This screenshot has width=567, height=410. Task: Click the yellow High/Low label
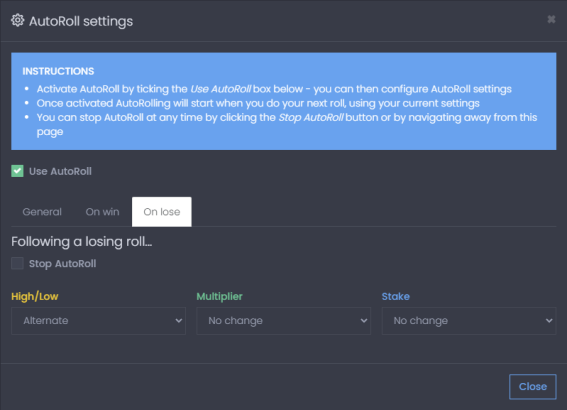[x=35, y=296]
